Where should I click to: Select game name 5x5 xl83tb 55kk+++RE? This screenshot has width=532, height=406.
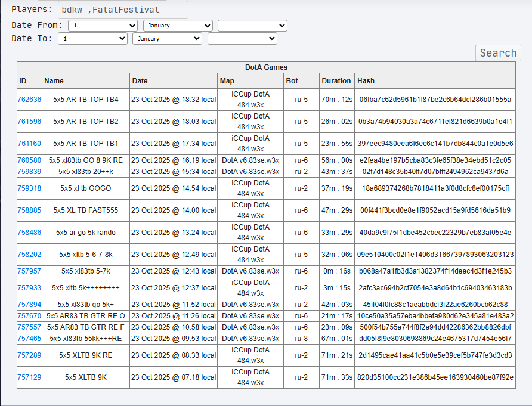tap(86, 339)
